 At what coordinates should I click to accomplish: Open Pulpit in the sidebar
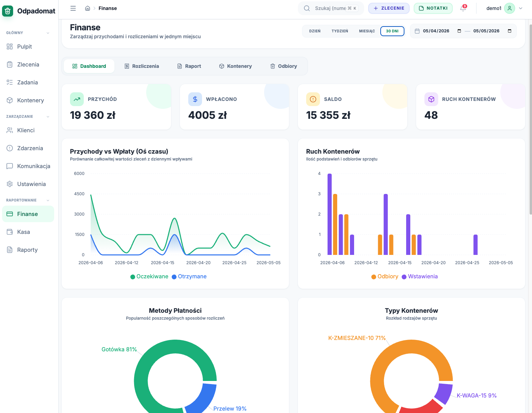point(28,47)
